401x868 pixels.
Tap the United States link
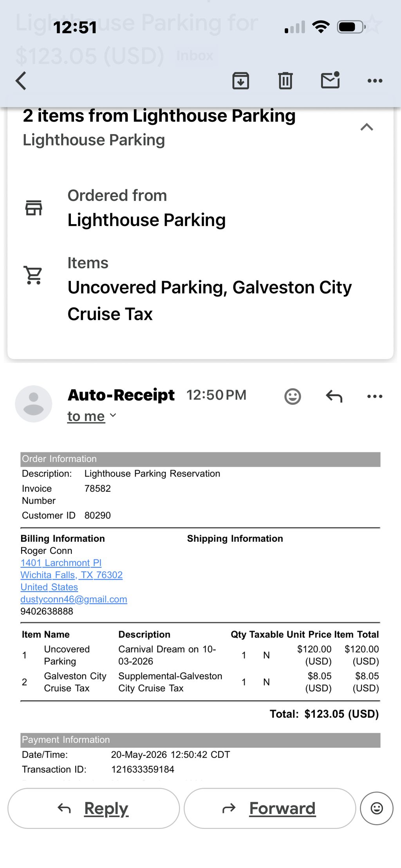49,587
